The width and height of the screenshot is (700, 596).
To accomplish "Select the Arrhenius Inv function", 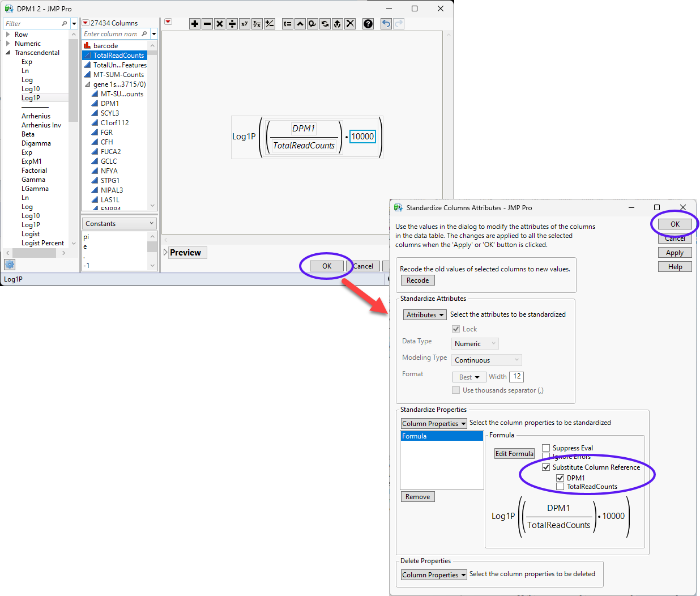I will point(41,125).
